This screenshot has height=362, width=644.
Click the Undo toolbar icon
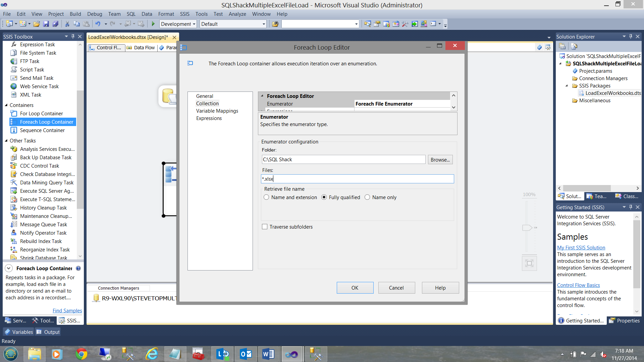98,24
